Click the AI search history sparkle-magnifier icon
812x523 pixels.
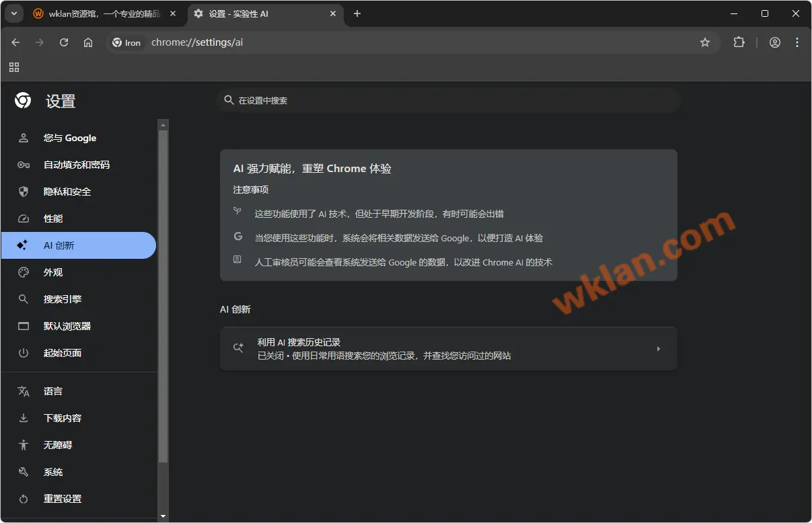238,348
